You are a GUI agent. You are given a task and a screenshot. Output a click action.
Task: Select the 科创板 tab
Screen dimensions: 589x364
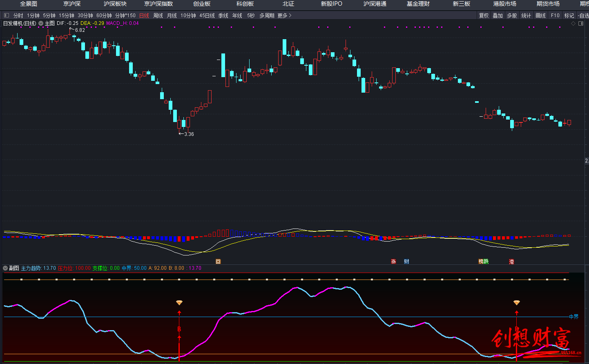tap(245, 4)
